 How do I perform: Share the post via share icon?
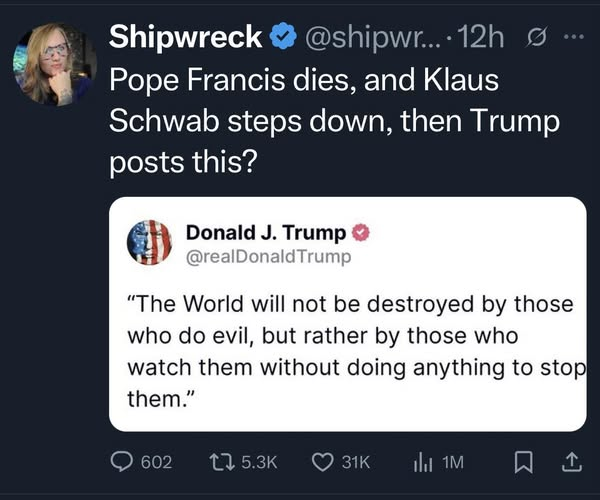coord(571,462)
